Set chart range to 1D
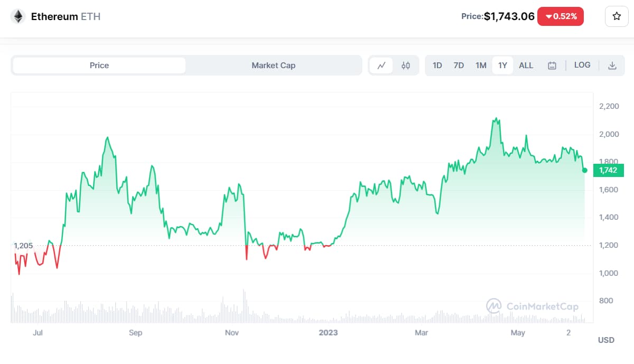634x364 pixels. click(x=437, y=66)
